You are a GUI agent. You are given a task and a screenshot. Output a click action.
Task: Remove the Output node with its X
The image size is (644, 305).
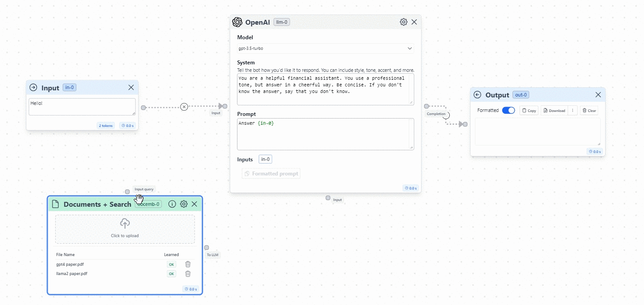[x=598, y=95]
